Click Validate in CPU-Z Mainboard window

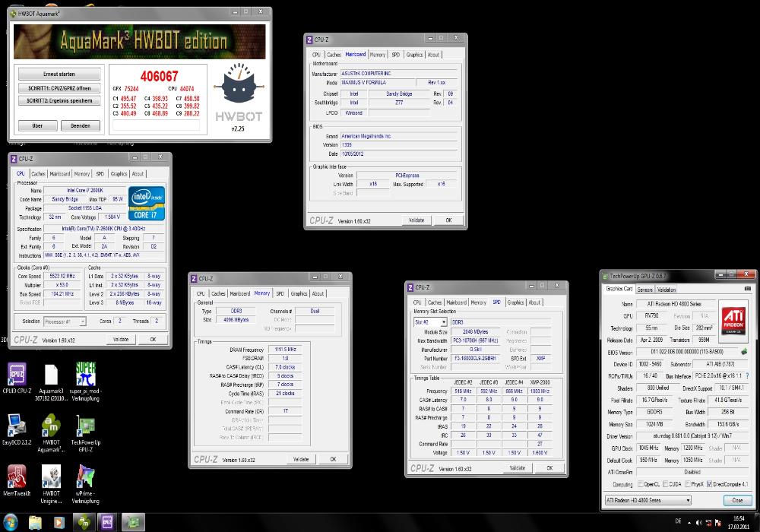click(x=416, y=220)
